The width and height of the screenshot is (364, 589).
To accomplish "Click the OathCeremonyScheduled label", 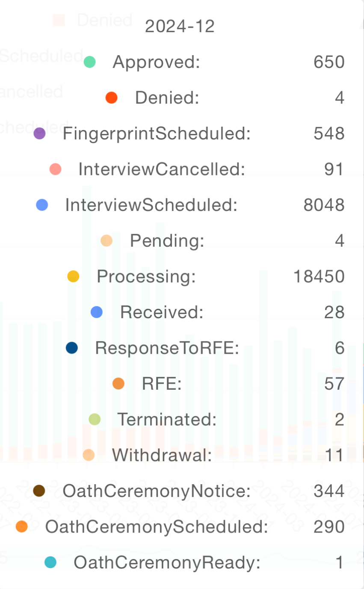I will click(x=157, y=527).
